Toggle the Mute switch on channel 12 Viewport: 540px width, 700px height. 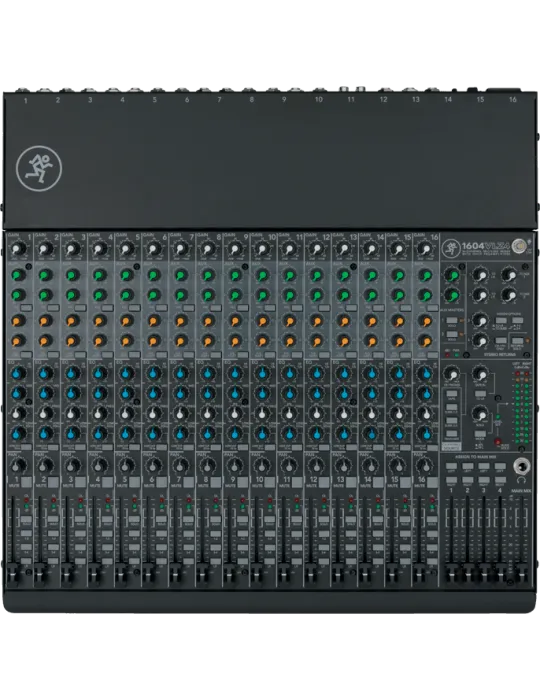323,482
